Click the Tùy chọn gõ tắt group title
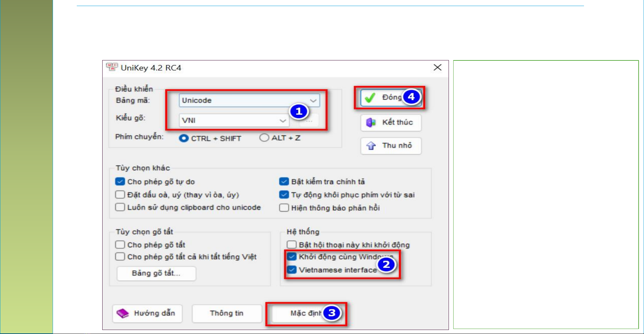The height and width of the screenshot is (334, 644). [x=144, y=232]
